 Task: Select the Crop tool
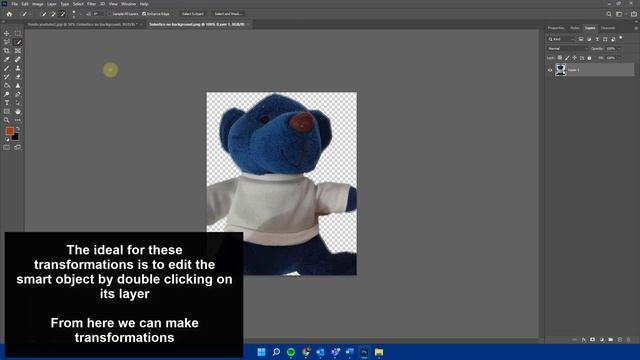[x=7, y=51]
